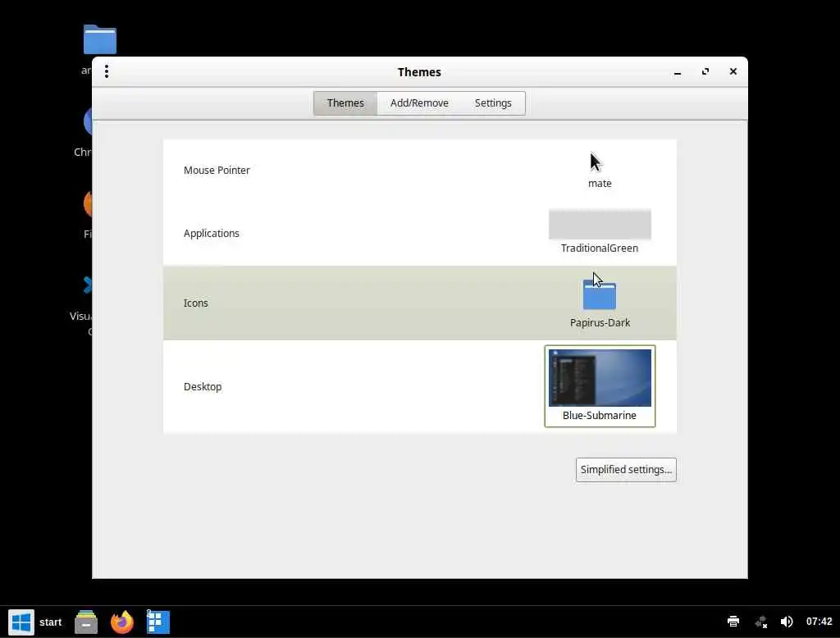Screen dimensions: 840x638
Task: Click the mate label text
Action: click(600, 183)
